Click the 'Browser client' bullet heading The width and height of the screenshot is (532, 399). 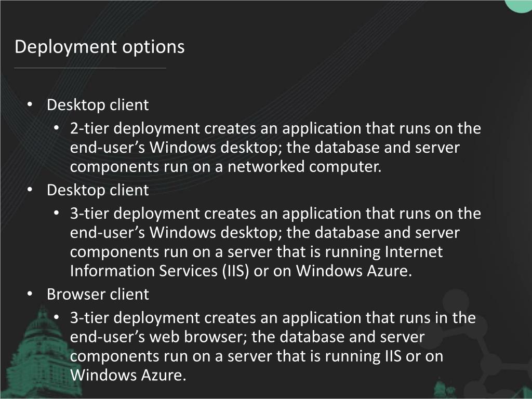pyautogui.click(x=98, y=294)
